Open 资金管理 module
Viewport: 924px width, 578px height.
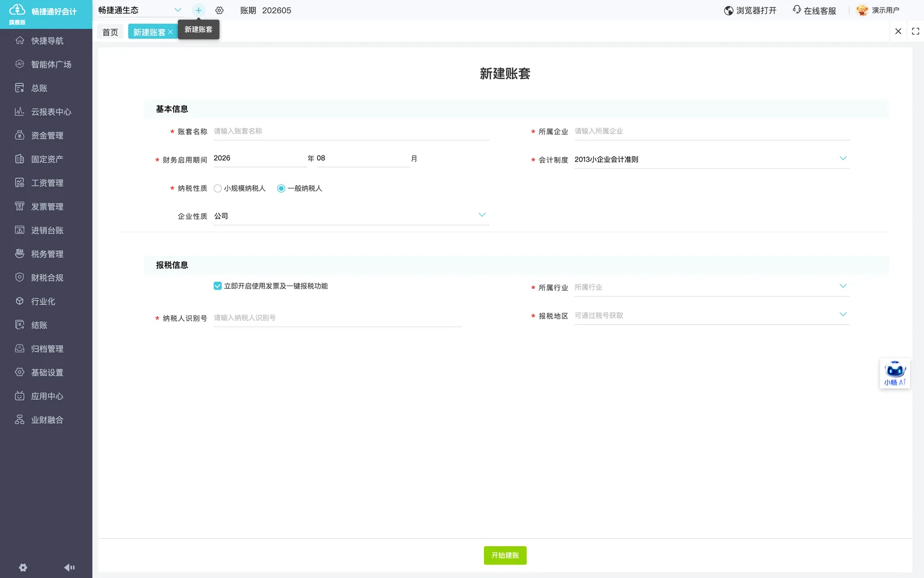pos(46,135)
